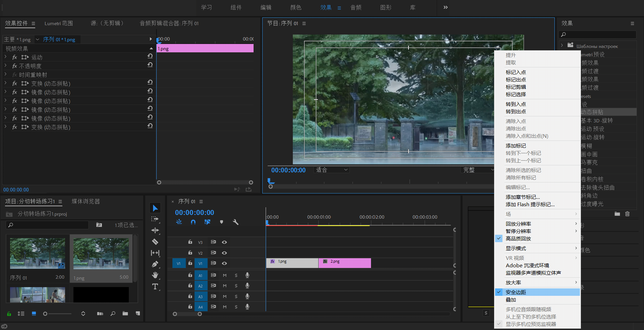Toggle V3 track output eye
Screen dimensions: 644x330
pyautogui.click(x=224, y=242)
